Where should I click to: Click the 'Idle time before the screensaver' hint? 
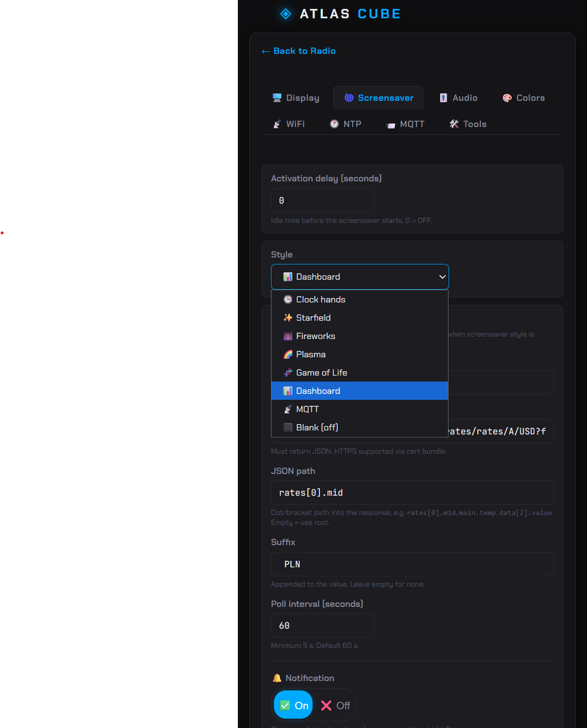(351, 220)
